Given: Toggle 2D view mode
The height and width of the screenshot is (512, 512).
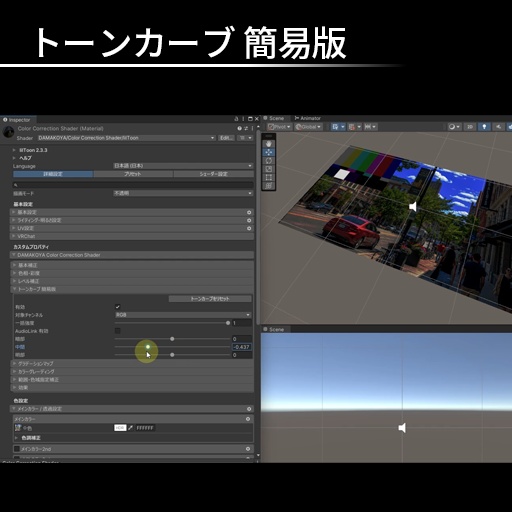Looking at the screenshot, I should coord(470,127).
